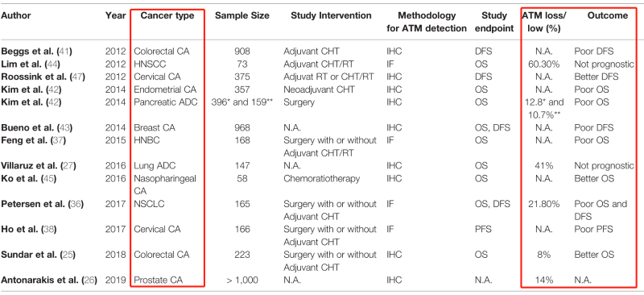Select the Poor OS and DFS outcome cell
Image resolution: width=644 pixels, height=295 pixels.
[601, 210]
